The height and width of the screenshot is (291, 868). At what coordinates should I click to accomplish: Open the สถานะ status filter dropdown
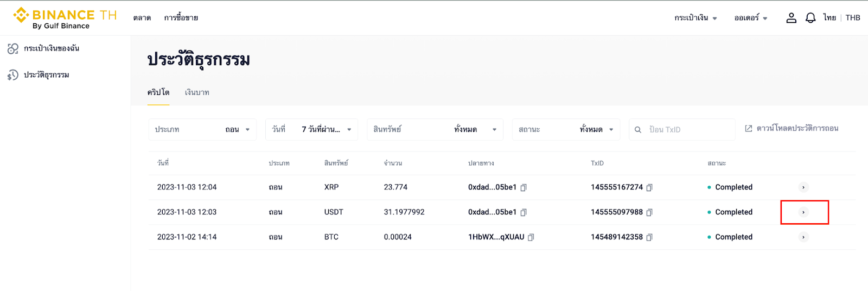[x=566, y=130]
